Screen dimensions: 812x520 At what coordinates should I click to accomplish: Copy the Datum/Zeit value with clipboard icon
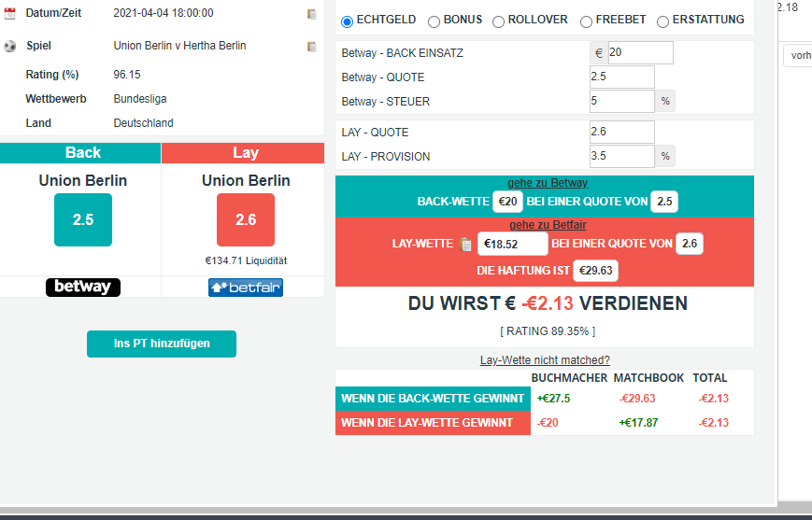pos(312,14)
